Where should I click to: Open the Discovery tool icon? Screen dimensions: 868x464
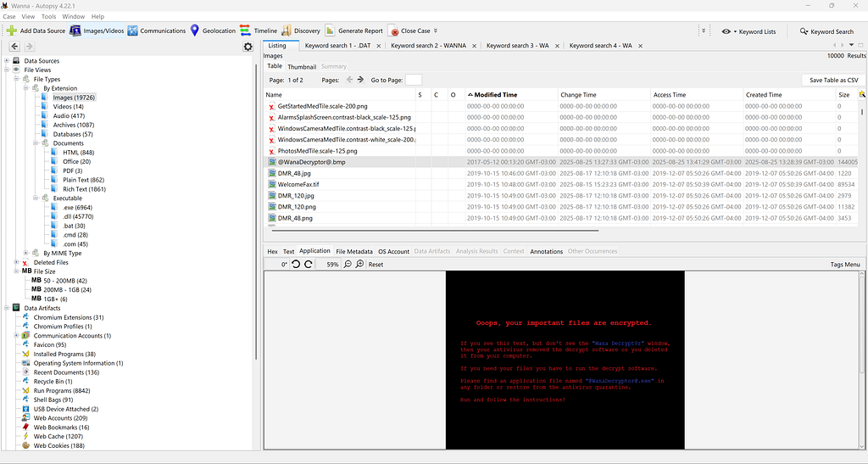pyautogui.click(x=287, y=31)
